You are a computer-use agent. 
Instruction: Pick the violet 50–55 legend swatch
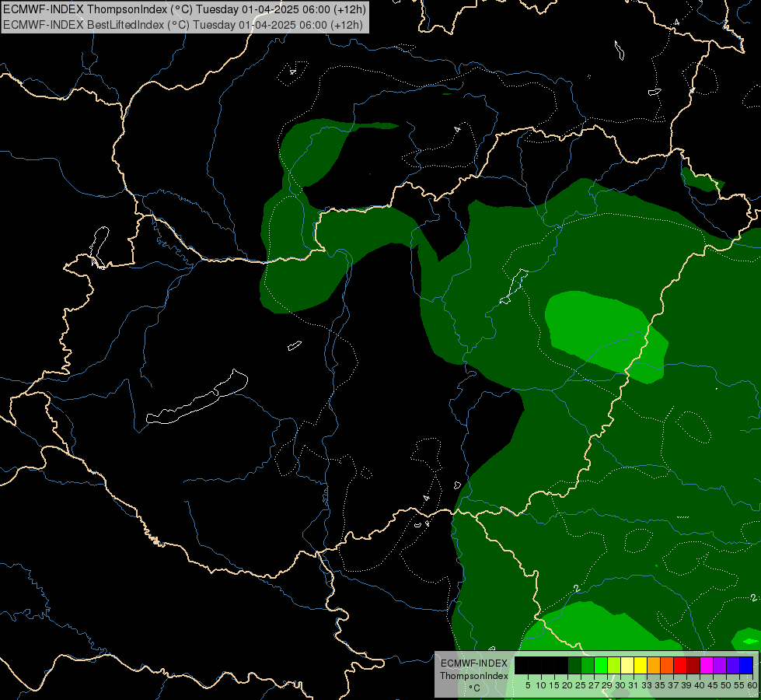pyautogui.click(x=733, y=665)
